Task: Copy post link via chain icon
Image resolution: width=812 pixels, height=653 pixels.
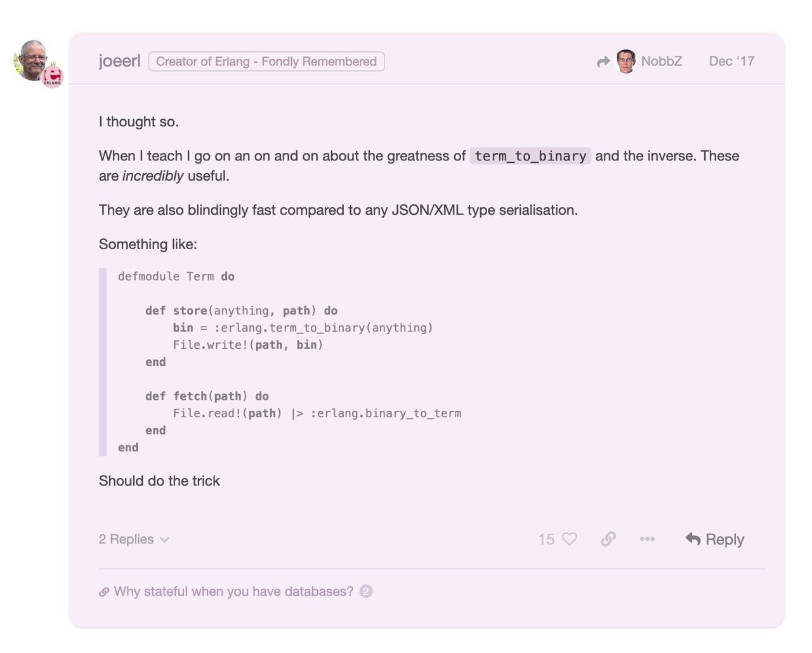Action: pyautogui.click(x=608, y=539)
